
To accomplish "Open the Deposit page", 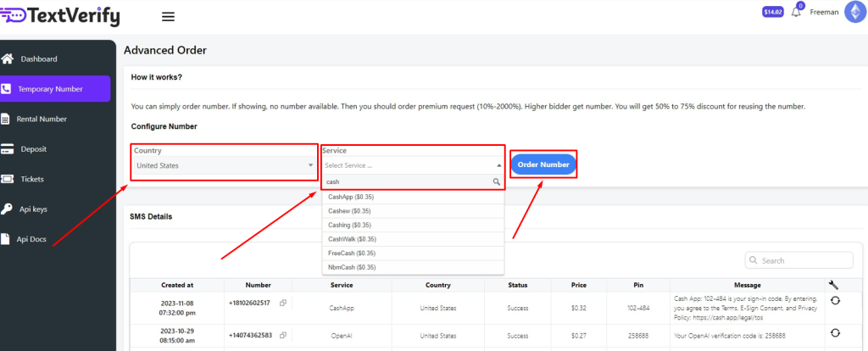I will tap(33, 149).
